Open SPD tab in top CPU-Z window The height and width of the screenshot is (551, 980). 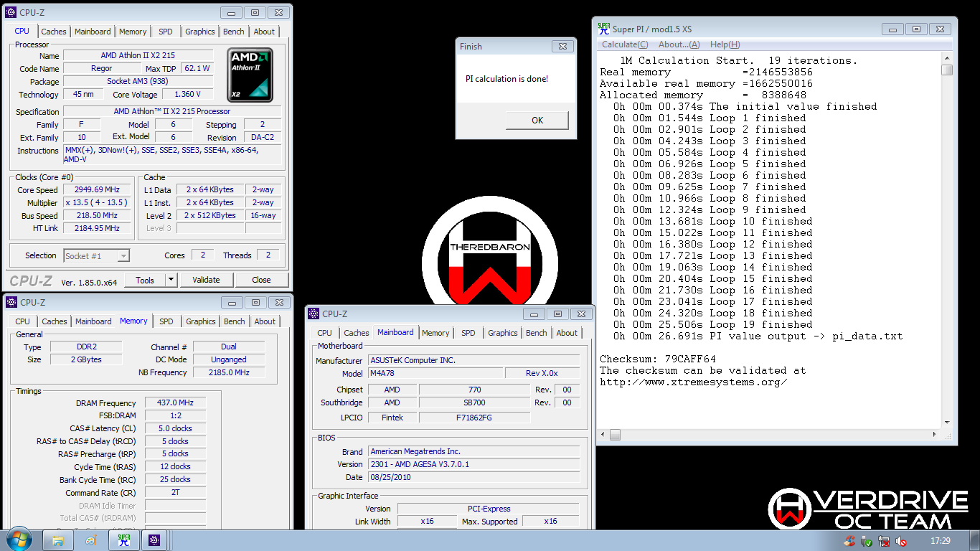click(165, 32)
